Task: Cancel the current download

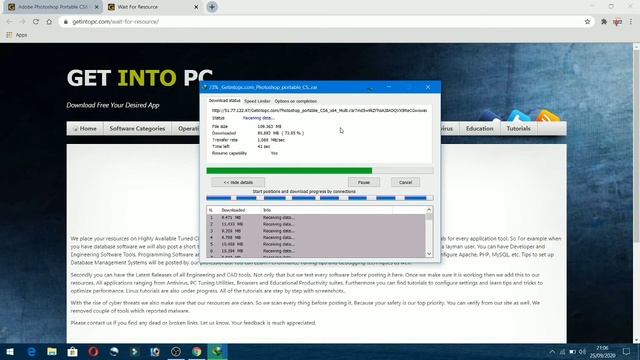Action: (405, 182)
